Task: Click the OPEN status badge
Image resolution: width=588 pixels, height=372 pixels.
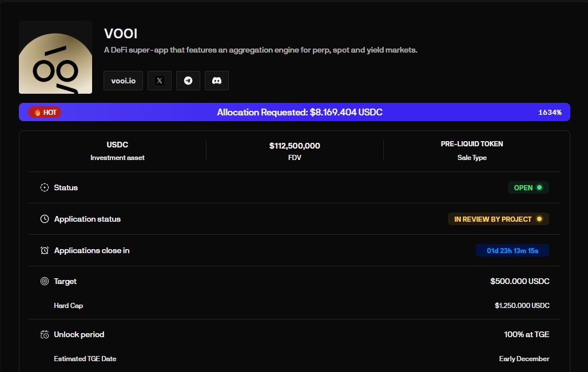Action: pos(529,187)
